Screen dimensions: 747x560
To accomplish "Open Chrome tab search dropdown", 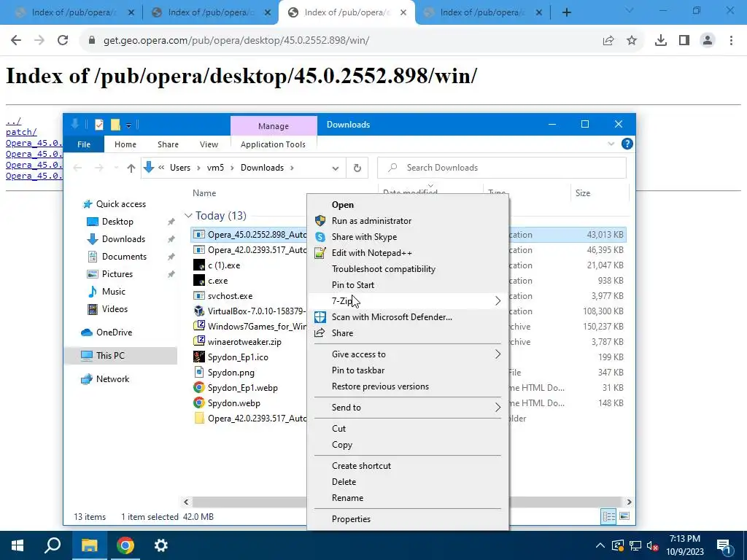I will pyautogui.click(x=629, y=10).
